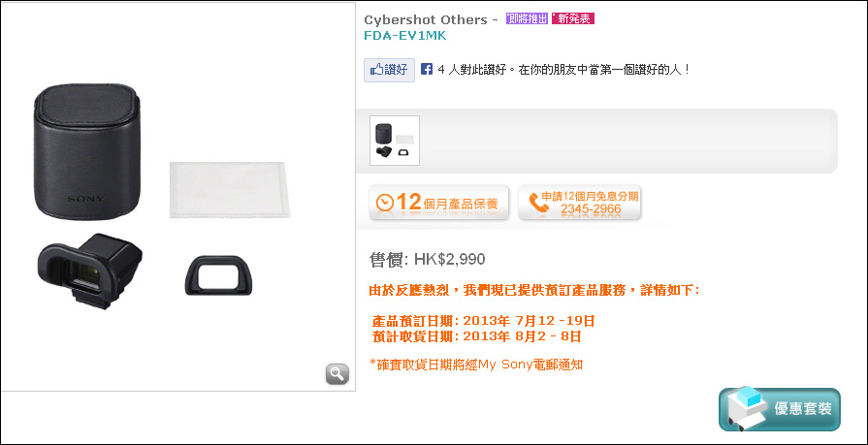Click the 讚好 Facebook like button
This screenshot has width=868, height=445.
point(389,71)
